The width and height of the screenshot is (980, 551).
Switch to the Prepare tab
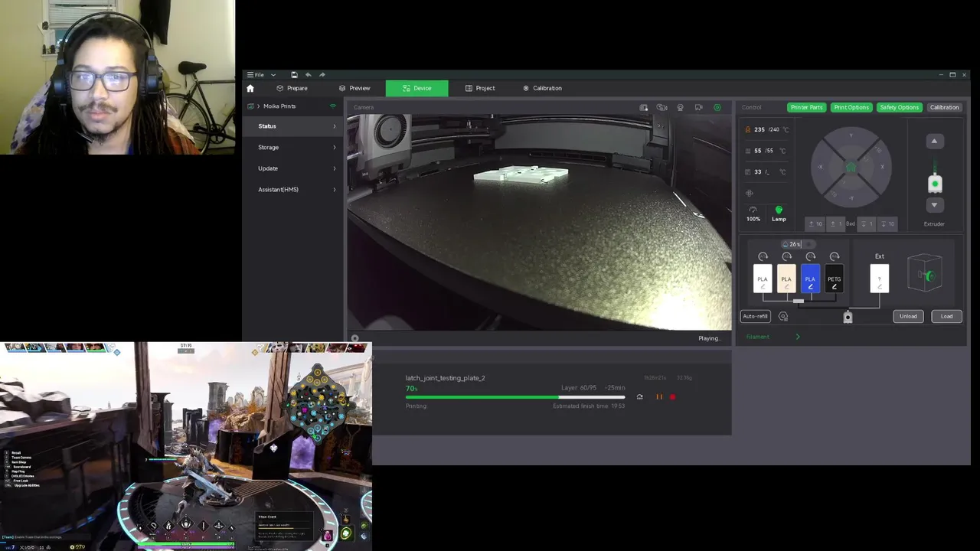[292, 88]
